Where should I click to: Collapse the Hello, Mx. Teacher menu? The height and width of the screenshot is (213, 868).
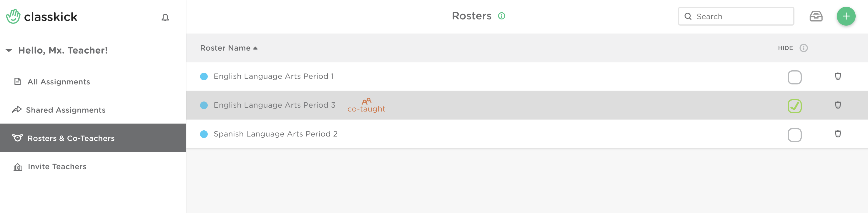pyautogui.click(x=9, y=51)
